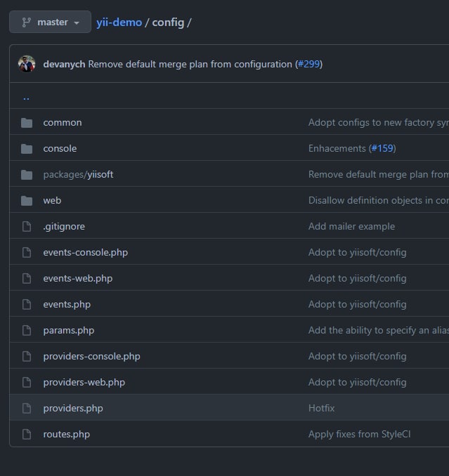Open the master branch dropdown
The image size is (449, 476).
pyautogui.click(x=50, y=22)
